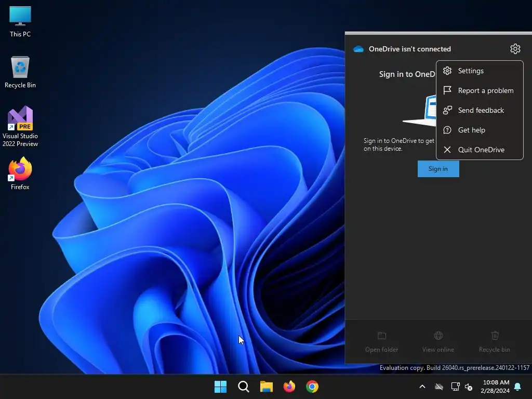Click the Settings gear icon in the menu
Image resolution: width=532 pixels, height=399 pixels.
[447, 71]
